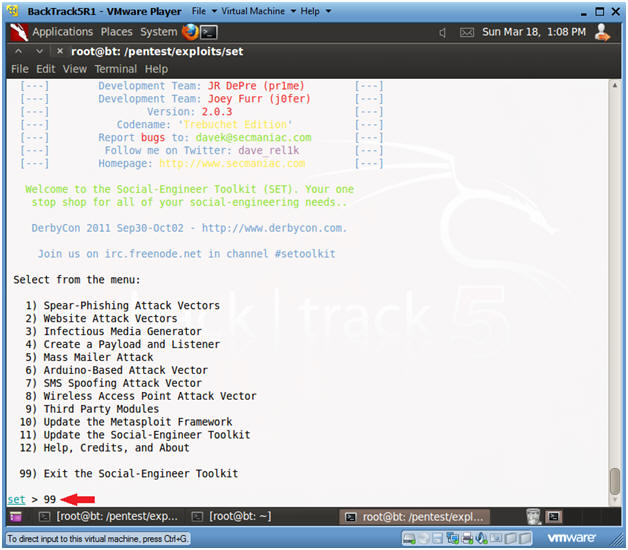Click the davek@secmaniac.com email text
628x550 pixels.
tap(254, 137)
